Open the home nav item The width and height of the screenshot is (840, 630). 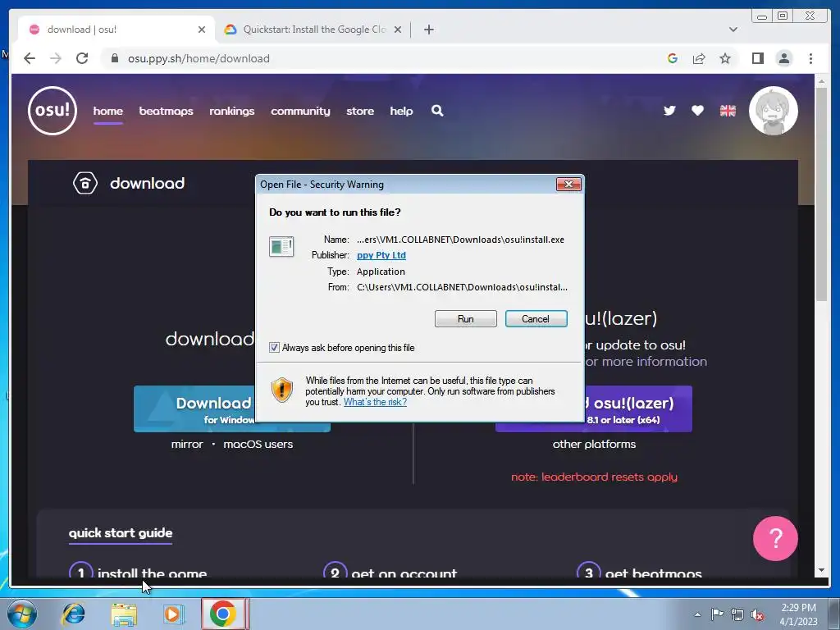tap(107, 111)
